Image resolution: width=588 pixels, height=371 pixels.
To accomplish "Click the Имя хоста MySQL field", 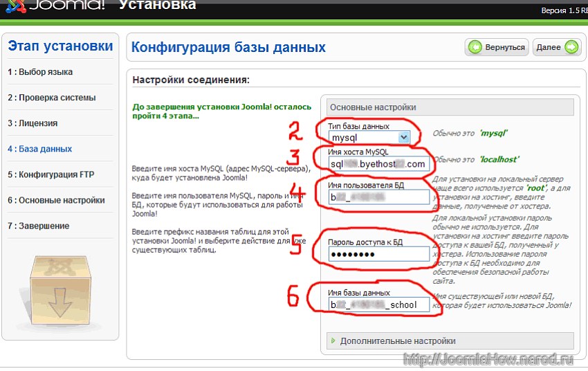I will tap(379, 164).
